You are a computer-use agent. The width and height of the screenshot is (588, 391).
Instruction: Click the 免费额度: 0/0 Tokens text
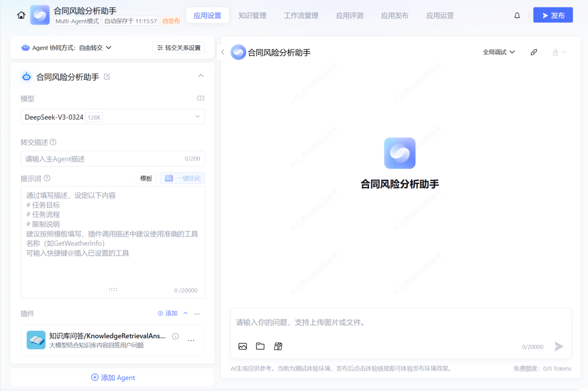542,369
